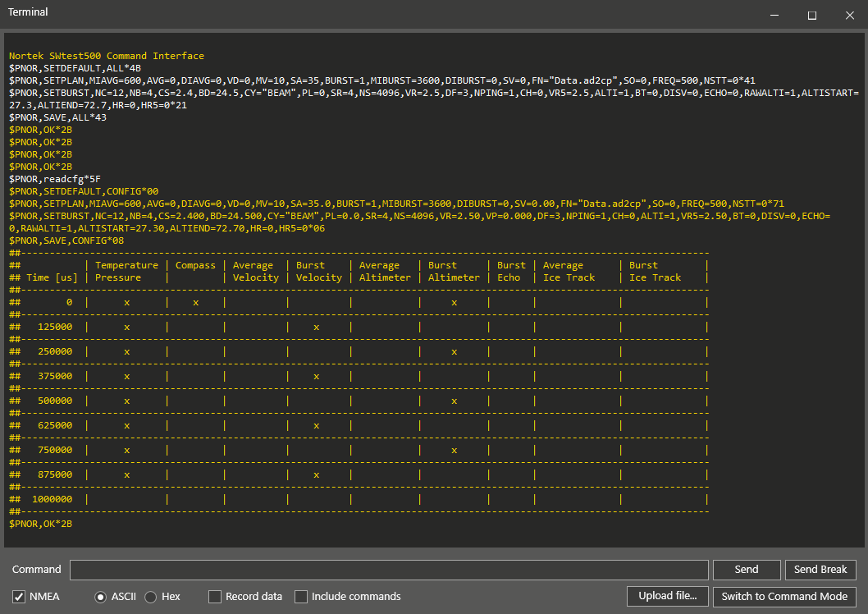The width and height of the screenshot is (868, 614).
Task: Click the Terminal title text
Action: point(28,12)
